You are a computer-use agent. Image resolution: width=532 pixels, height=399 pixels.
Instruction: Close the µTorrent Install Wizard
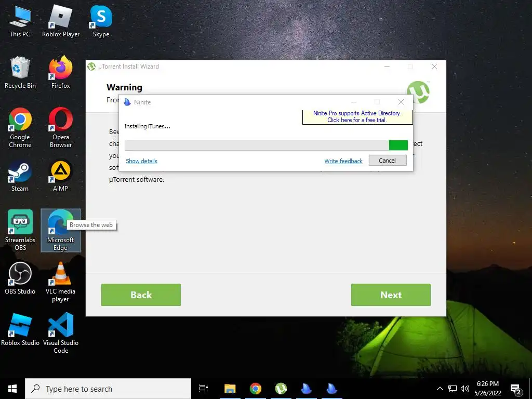coord(434,66)
